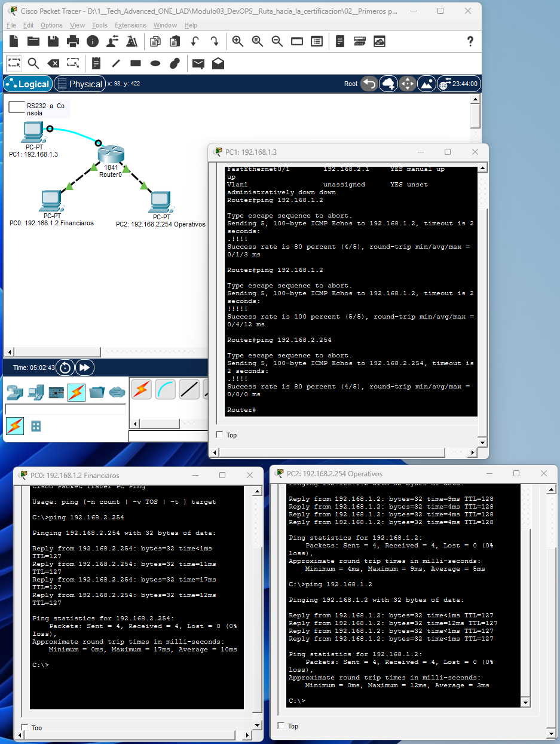Open the Network Information icon
Screen dimensions: 560x744
pyautogui.click(x=92, y=41)
